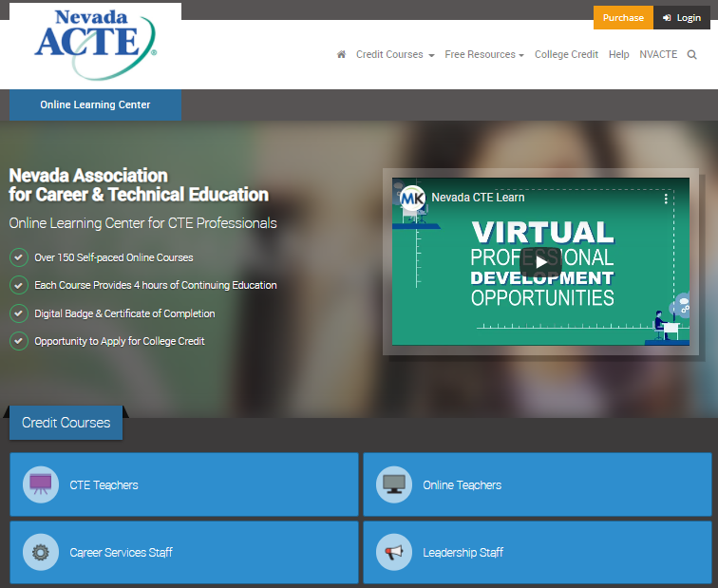Screen dimensions: 718x588
Task: Select the Online Learning Center tab
Action: (x=95, y=104)
